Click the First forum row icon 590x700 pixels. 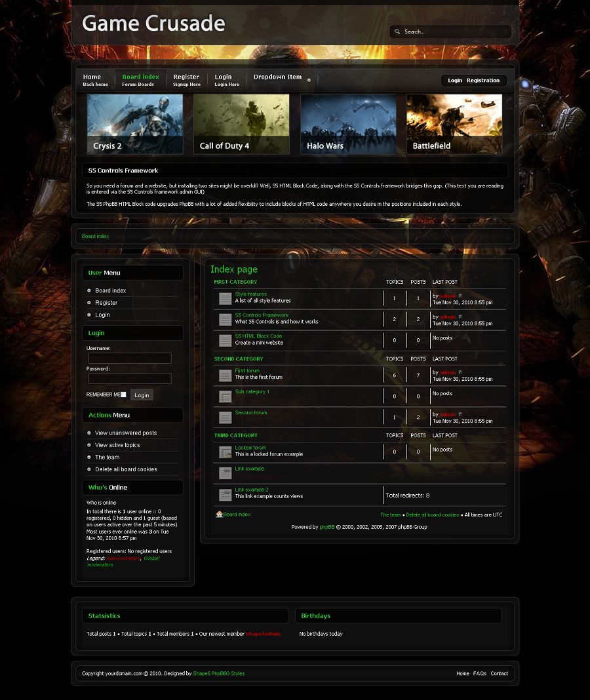click(x=225, y=375)
